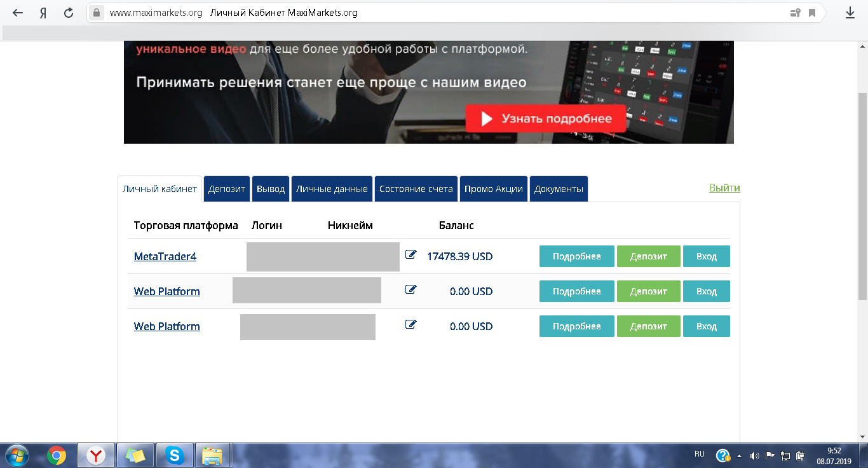Switch to the Вывод tab
The height and width of the screenshot is (468, 868).
click(x=271, y=189)
